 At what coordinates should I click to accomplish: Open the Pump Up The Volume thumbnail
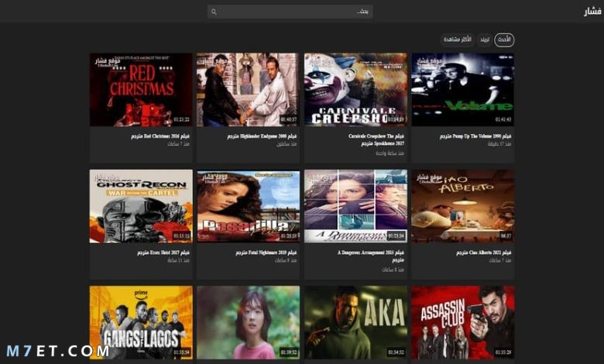point(462,90)
